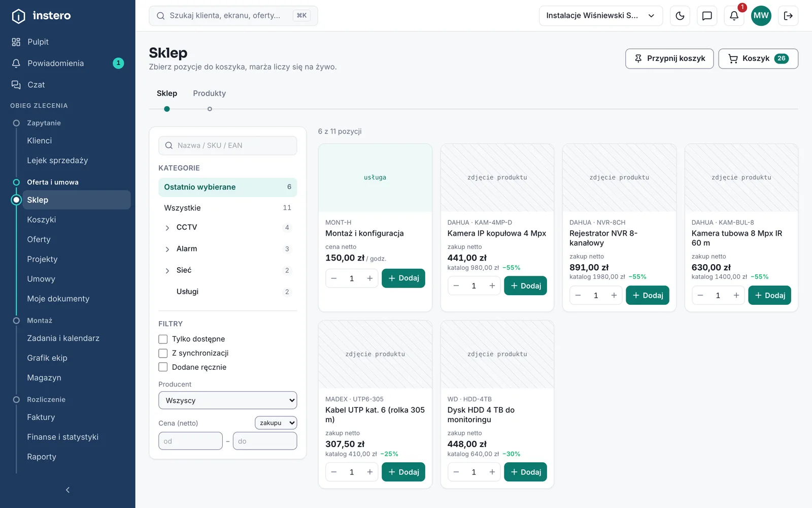Collapse the sidebar with the chevron
812x508 pixels.
click(67, 490)
